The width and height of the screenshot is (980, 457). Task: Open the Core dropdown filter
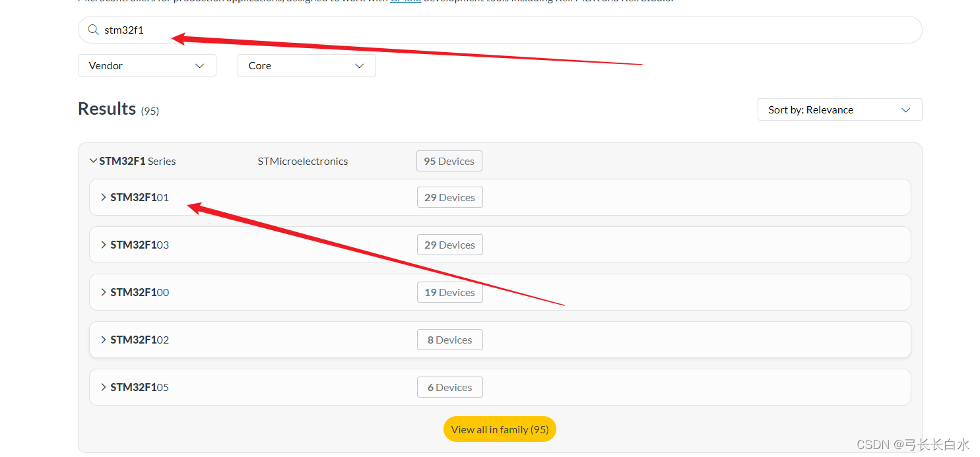tap(306, 65)
